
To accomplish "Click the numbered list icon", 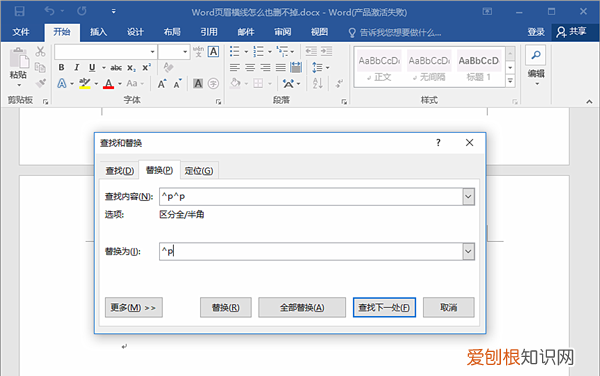I will click(259, 51).
